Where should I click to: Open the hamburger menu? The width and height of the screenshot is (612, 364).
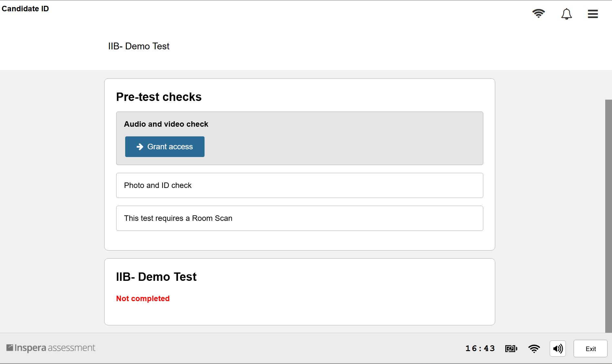593,14
